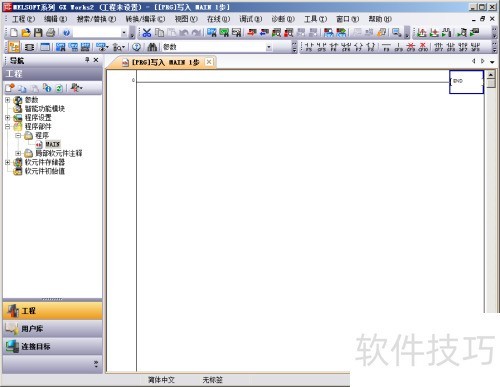This screenshot has height=387, width=500.
Task: Switch to 连接目标 navigation view
Action: click(x=52, y=346)
